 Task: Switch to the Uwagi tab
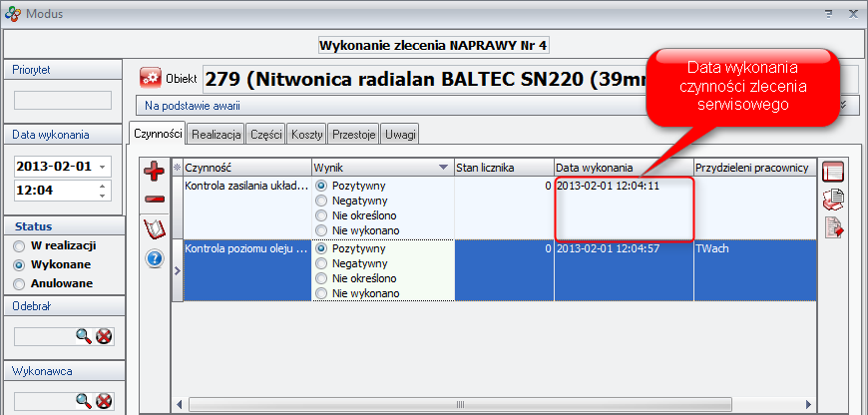(x=400, y=135)
